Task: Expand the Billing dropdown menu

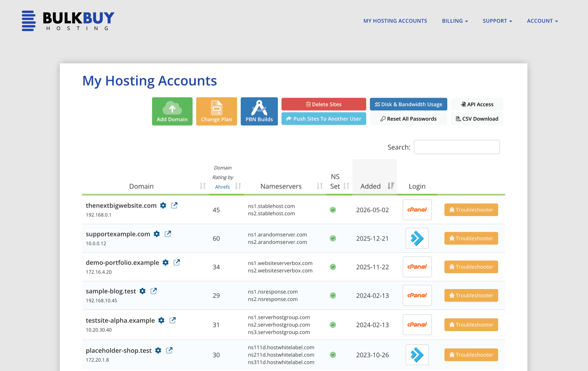Action: coord(455,21)
